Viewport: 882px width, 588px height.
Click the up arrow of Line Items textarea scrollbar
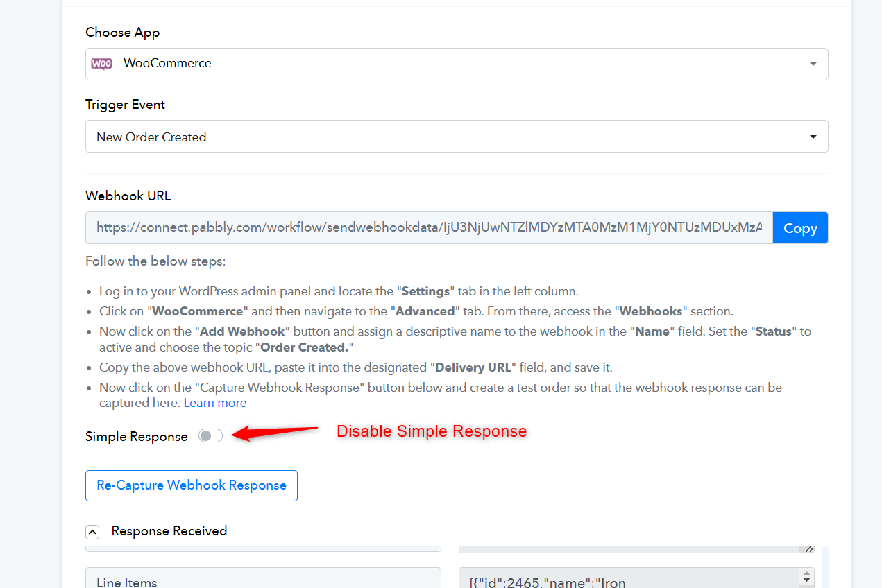806,575
